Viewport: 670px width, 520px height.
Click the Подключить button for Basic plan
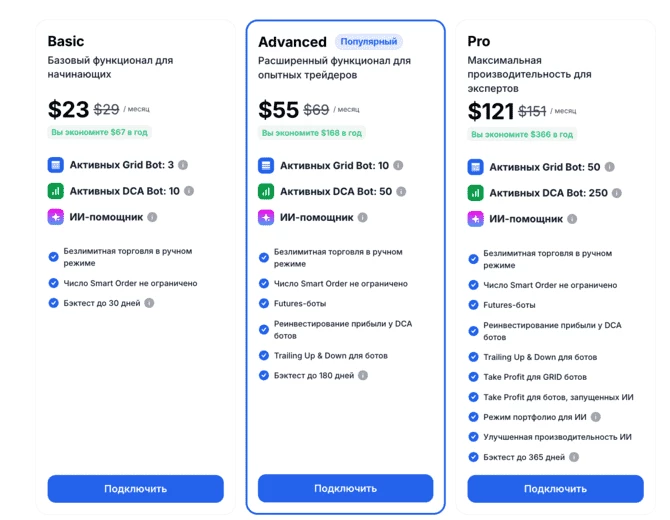point(135,489)
